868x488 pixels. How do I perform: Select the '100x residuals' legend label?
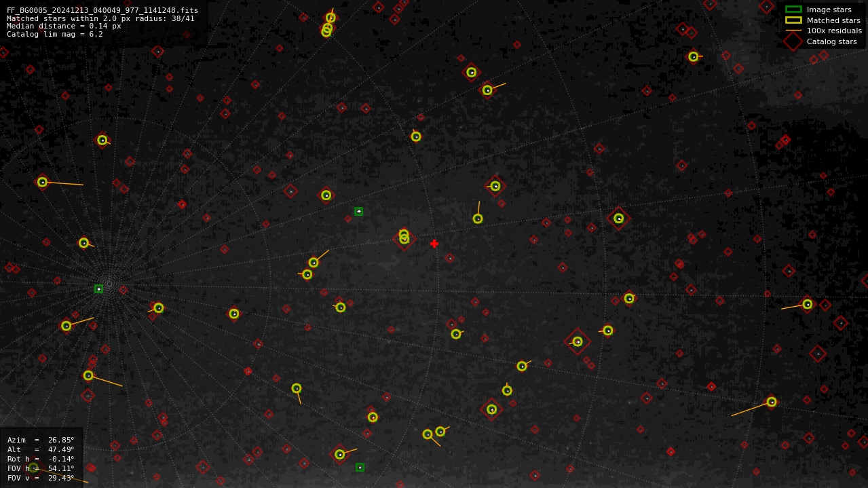click(x=834, y=31)
